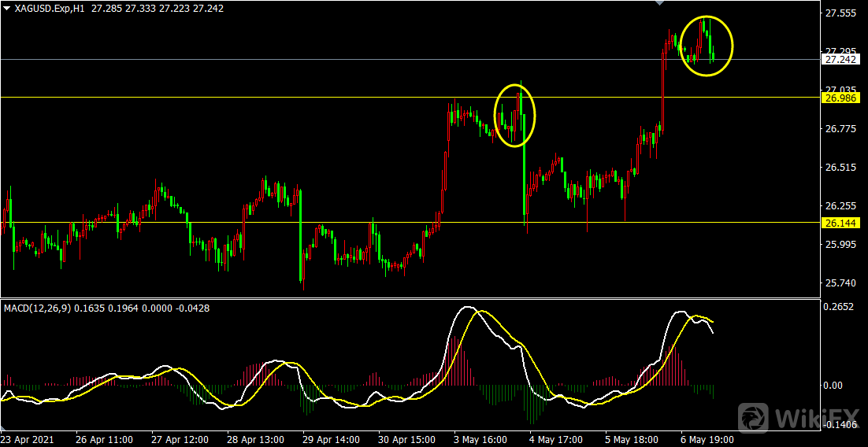Click the chart shift triangle marker at top
Viewport: 868px width, 447px height.
pos(660,3)
